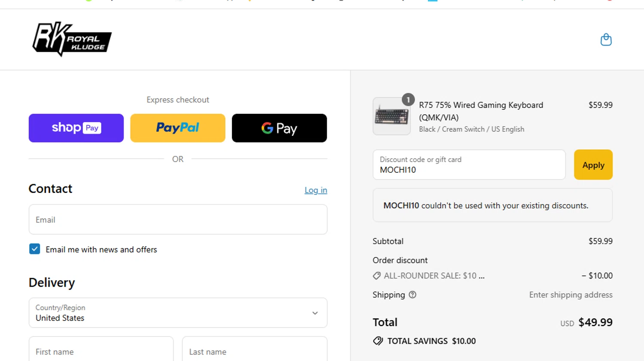Choose Google Pay express checkout
The height and width of the screenshot is (361, 644).
click(279, 128)
